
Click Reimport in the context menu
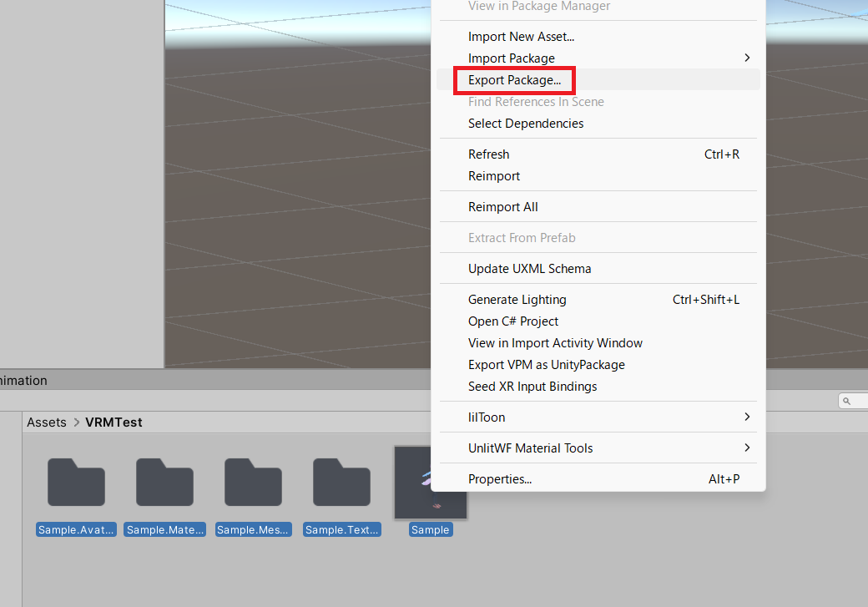[494, 176]
